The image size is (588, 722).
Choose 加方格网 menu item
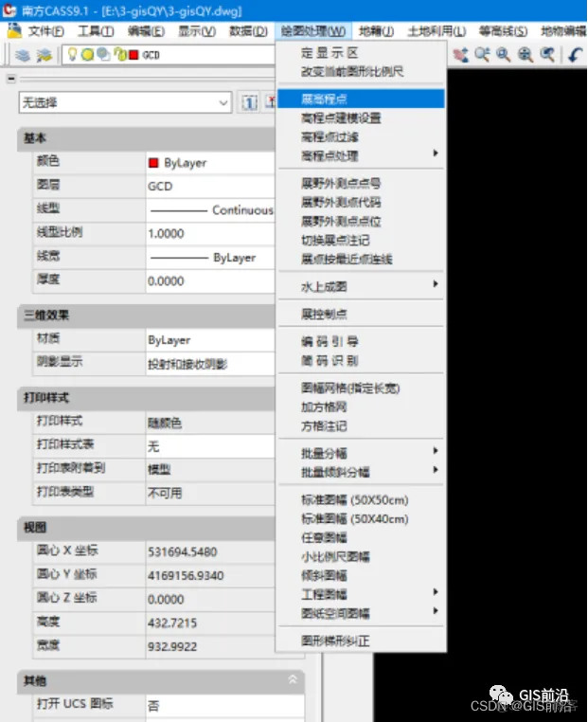tap(361, 407)
